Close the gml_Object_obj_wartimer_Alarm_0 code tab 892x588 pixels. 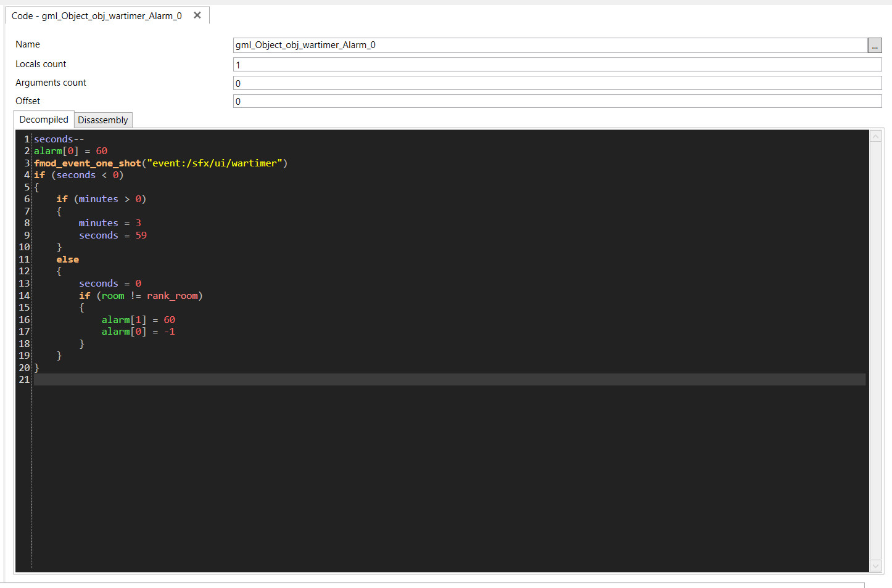(x=197, y=15)
